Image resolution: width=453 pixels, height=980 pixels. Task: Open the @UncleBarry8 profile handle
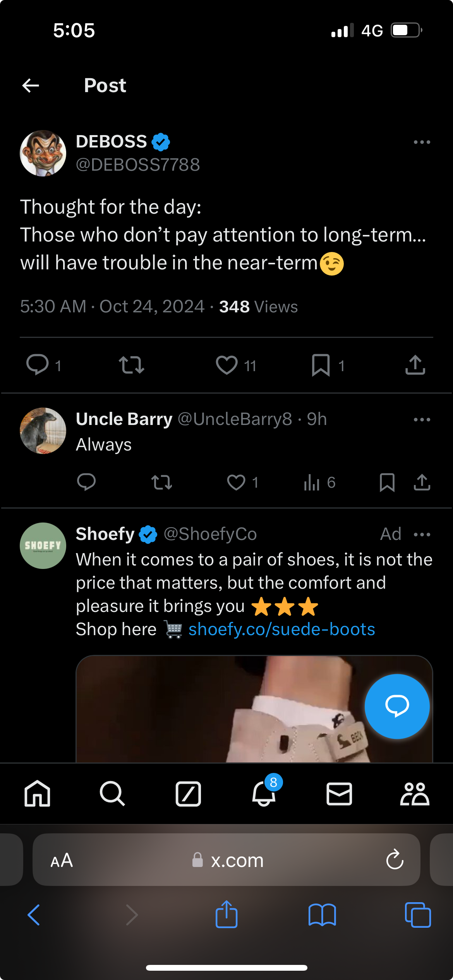click(235, 419)
